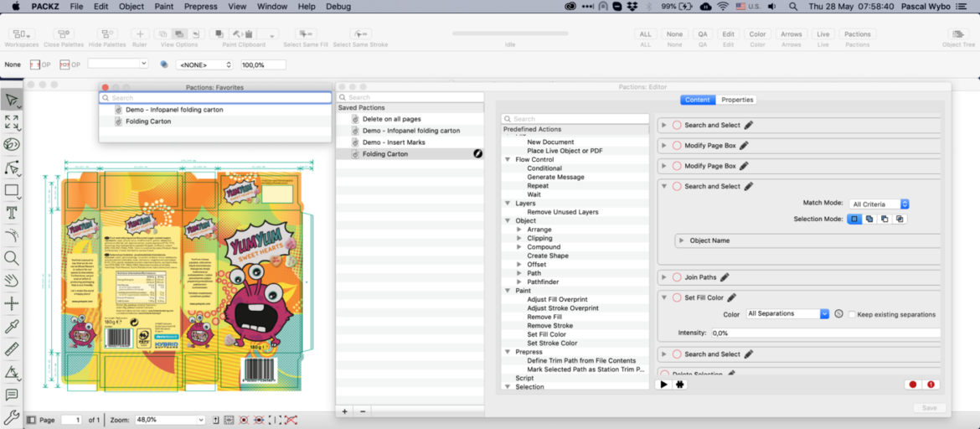This screenshot has height=429, width=980.
Task: Toggle the middle View Options button
Action: (179, 34)
